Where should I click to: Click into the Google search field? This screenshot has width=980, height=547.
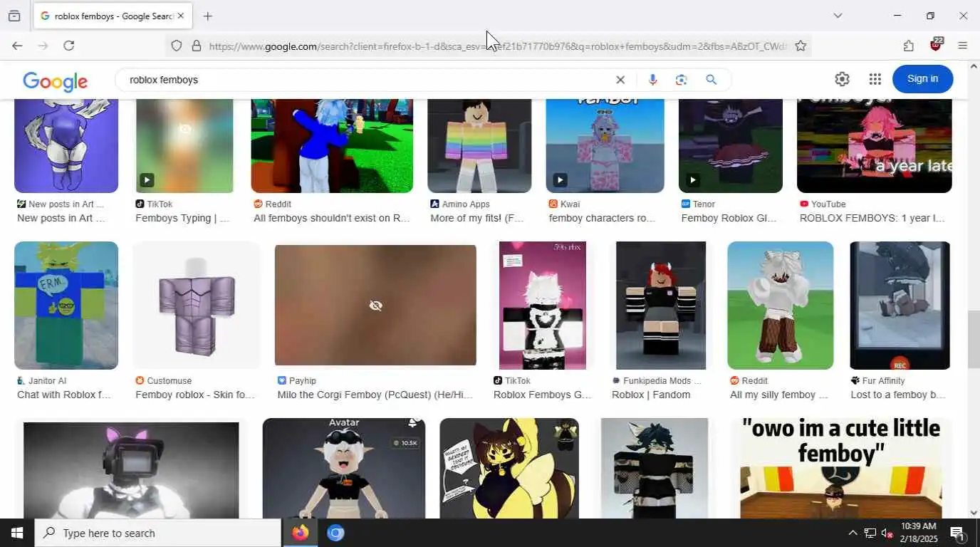367,80
